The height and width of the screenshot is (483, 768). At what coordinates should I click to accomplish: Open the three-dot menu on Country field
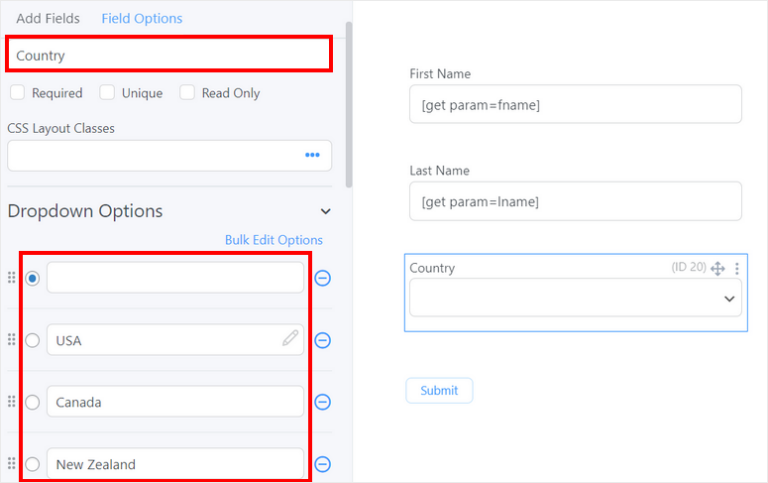click(737, 269)
